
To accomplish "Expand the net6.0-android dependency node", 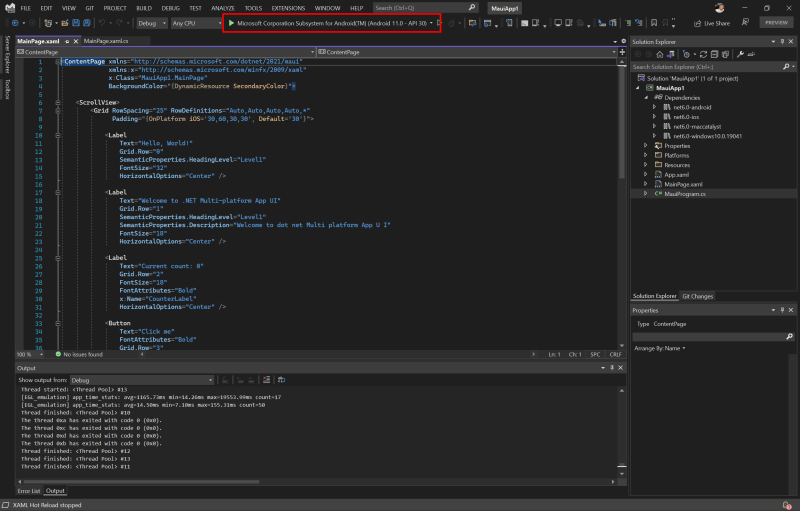I will click(x=655, y=107).
